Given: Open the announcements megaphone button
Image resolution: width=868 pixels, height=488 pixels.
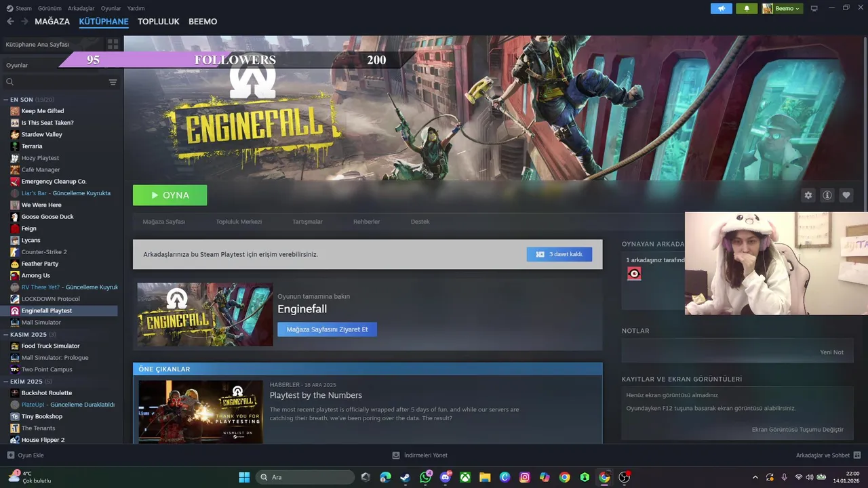Looking at the screenshot, I should click(x=722, y=8).
